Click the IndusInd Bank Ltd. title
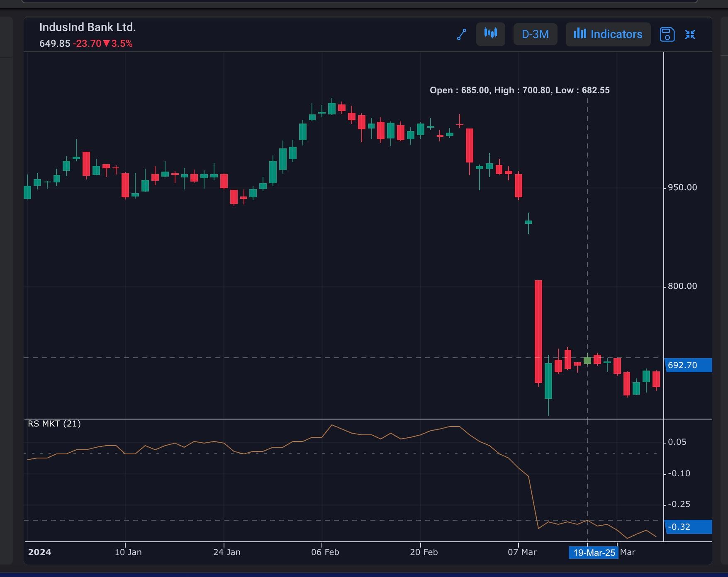 click(x=88, y=27)
